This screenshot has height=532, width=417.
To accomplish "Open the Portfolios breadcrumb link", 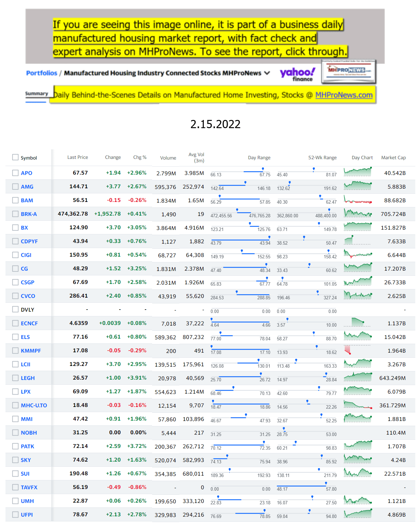I will [42, 73].
